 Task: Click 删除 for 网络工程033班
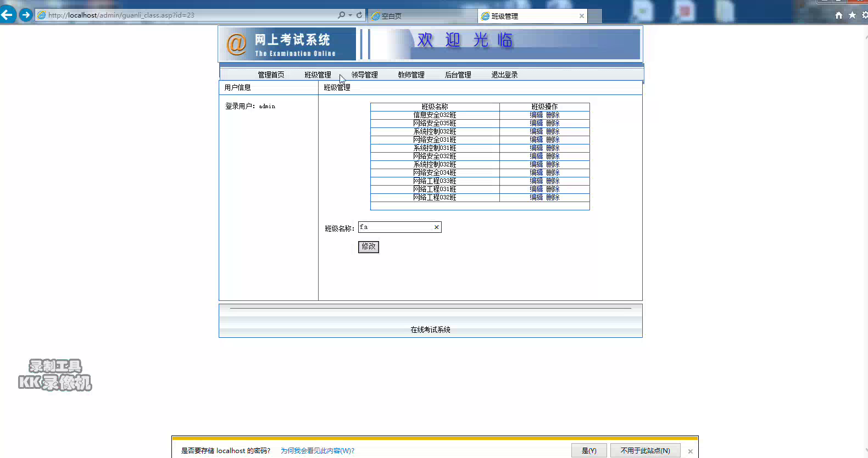553,181
